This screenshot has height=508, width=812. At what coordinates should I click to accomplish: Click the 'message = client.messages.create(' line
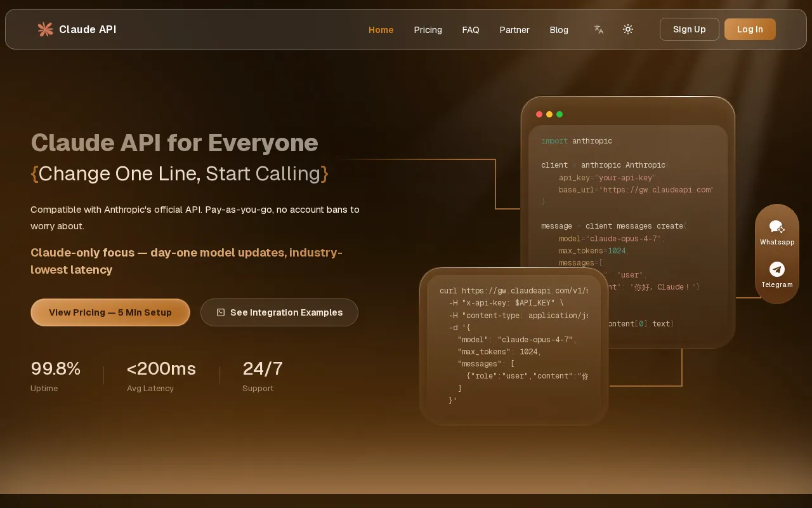pyautogui.click(x=614, y=226)
